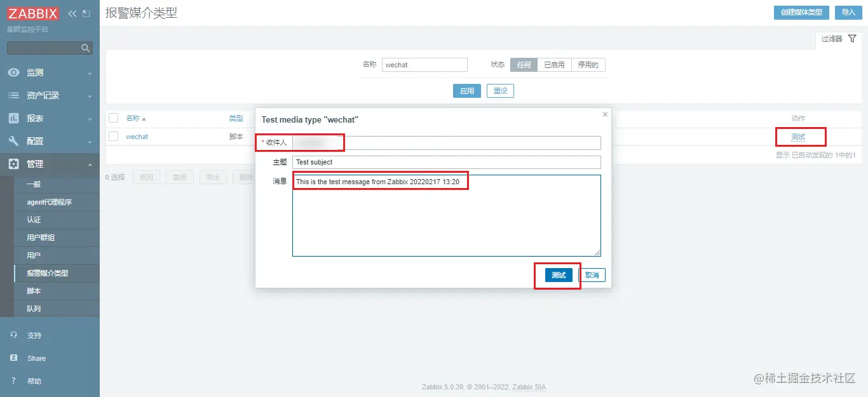Click the blue 测试 button in dialog
868x397 pixels.
click(559, 275)
